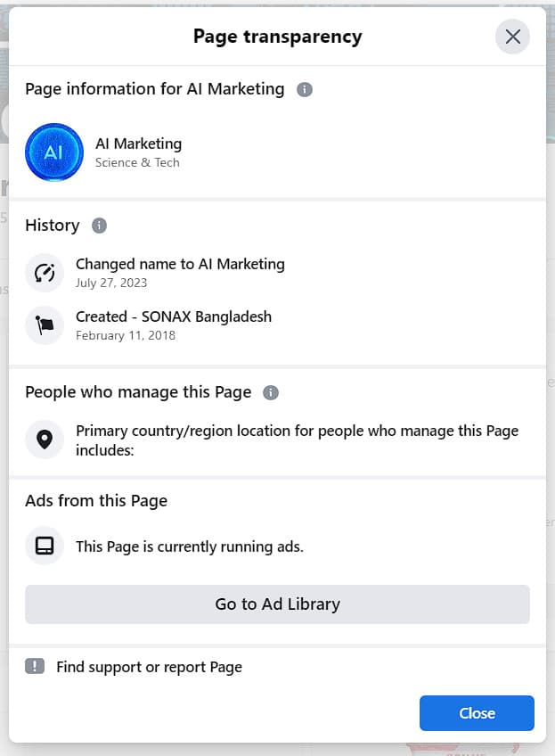Select the Changed name to AI Marketing entry
Screen dimensions: 555x756
(x=180, y=264)
